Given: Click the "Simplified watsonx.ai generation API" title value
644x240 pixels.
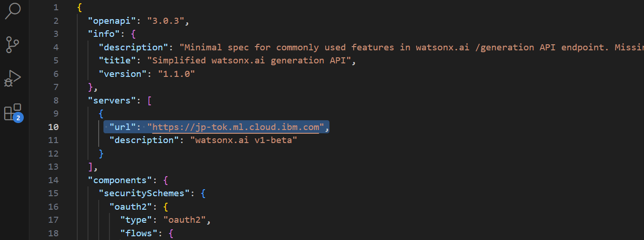Looking at the screenshot, I should [249, 61].
